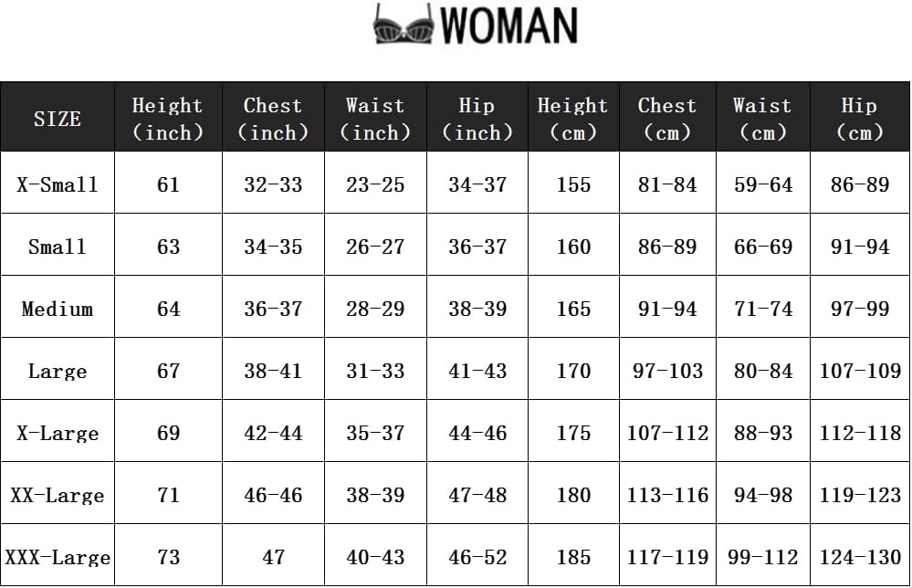The height and width of the screenshot is (588, 912).
Task: Select the X-Small row label
Action: (58, 184)
